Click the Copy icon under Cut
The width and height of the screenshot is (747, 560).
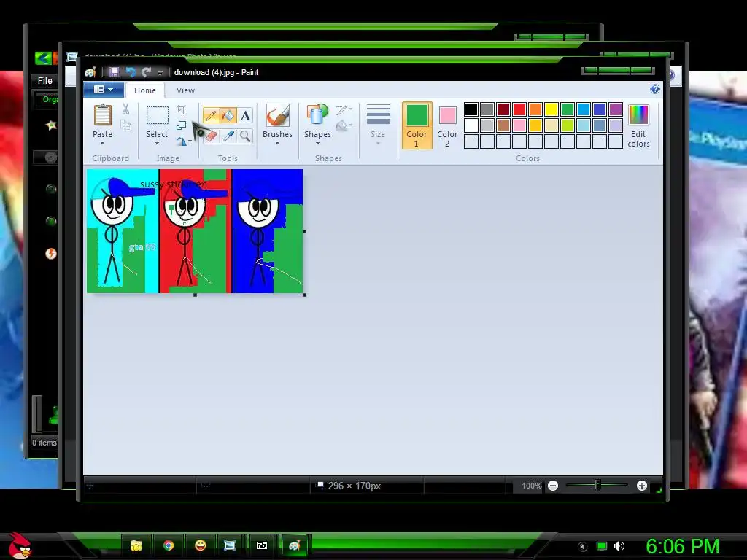tap(125, 125)
